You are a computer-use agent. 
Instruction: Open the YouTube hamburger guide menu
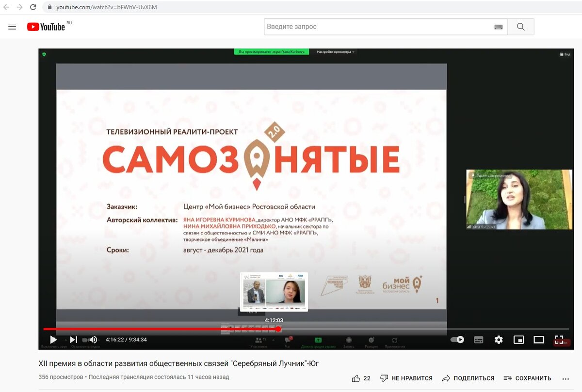[12, 27]
